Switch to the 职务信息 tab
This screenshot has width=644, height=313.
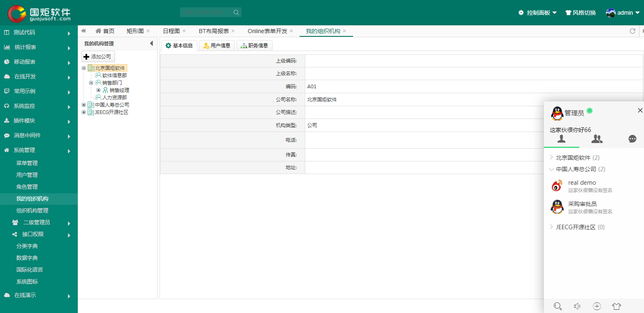(x=254, y=45)
